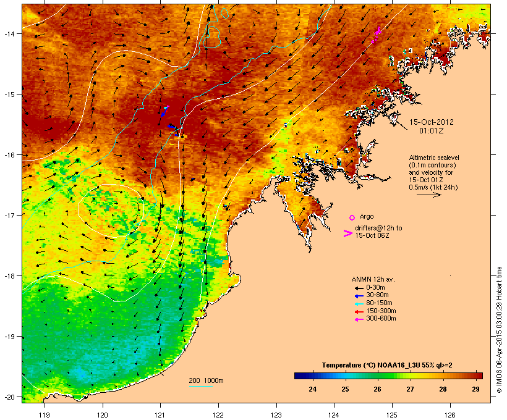Click the dark blue end of the temperature colorbar

point(299,376)
